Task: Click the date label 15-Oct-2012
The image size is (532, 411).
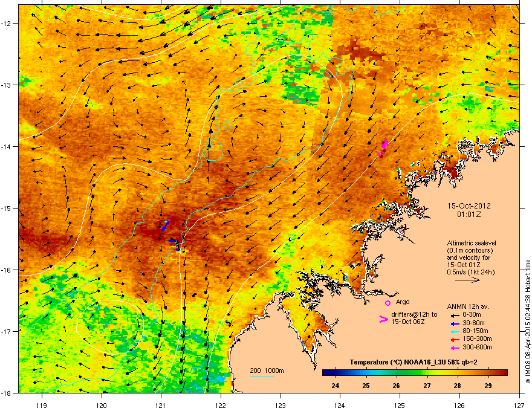Action: 469,206
